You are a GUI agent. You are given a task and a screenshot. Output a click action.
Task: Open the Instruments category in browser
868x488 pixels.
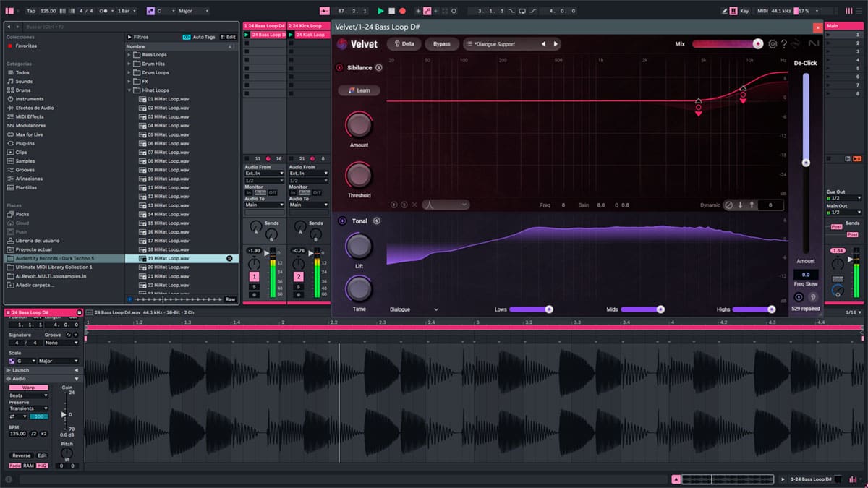(30, 99)
